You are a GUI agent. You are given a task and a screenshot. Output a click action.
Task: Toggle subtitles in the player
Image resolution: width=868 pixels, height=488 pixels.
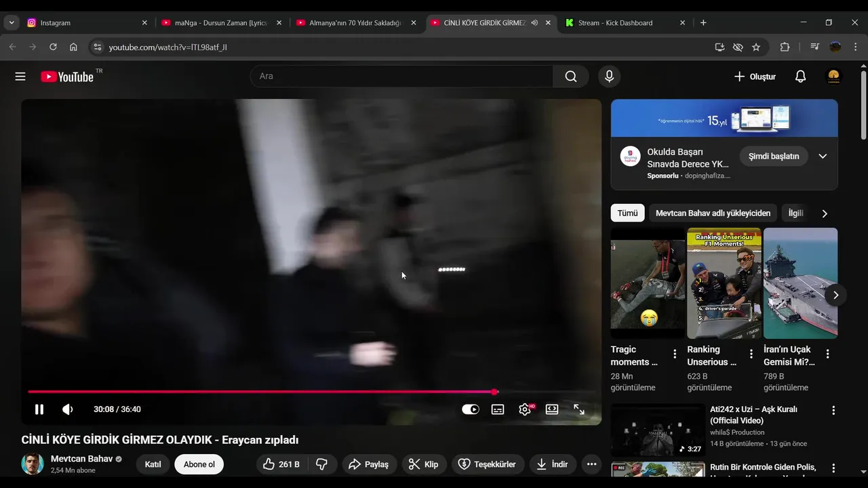click(x=498, y=409)
